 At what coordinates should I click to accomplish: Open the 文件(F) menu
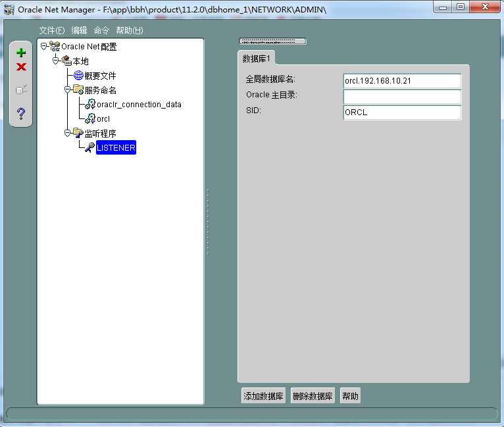point(52,30)
